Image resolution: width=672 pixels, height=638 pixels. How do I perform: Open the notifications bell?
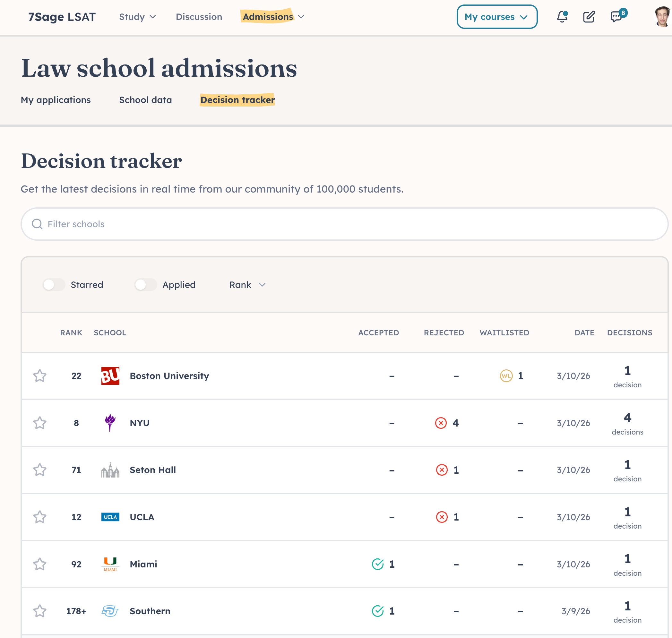pyautogui.click(x=562, y=17)
